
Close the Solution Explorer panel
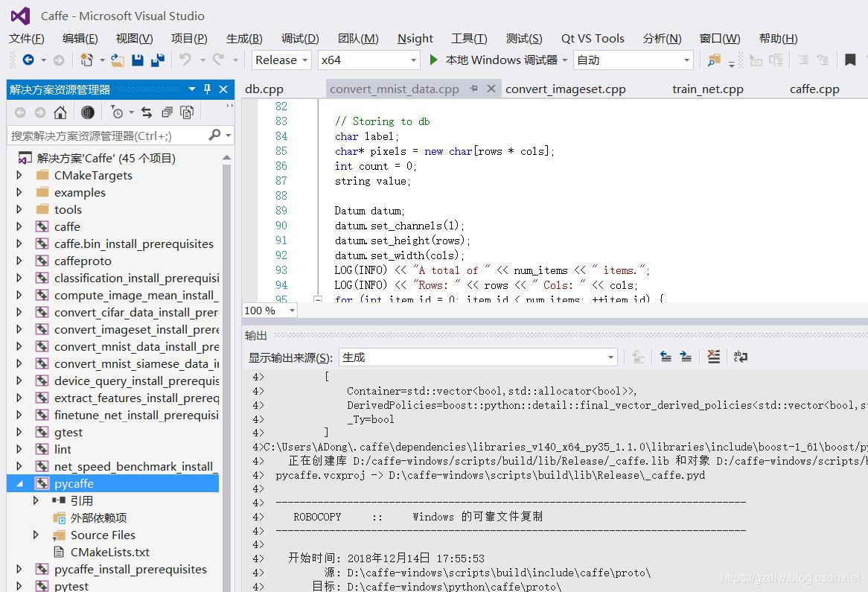point(223,89)
